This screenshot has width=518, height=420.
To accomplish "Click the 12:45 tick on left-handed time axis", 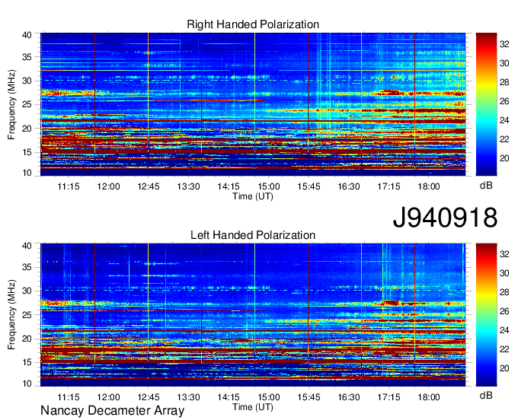I will [x=149, y=397].
